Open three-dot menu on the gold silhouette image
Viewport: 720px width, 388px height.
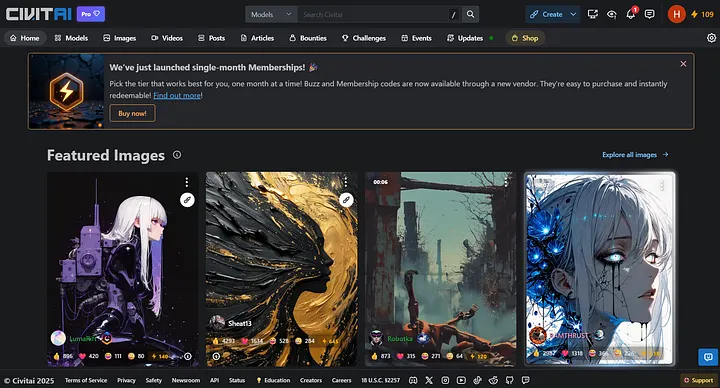tap(346, 182)
